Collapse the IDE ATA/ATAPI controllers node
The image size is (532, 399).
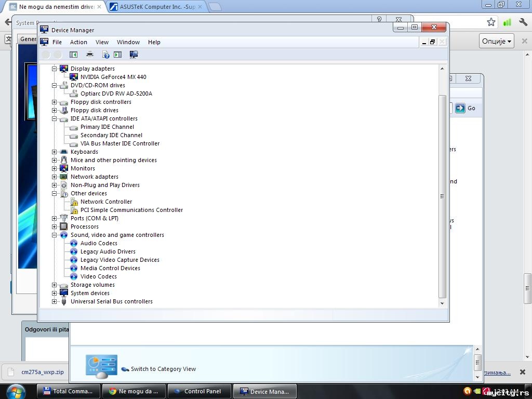[x=54, y=119]
